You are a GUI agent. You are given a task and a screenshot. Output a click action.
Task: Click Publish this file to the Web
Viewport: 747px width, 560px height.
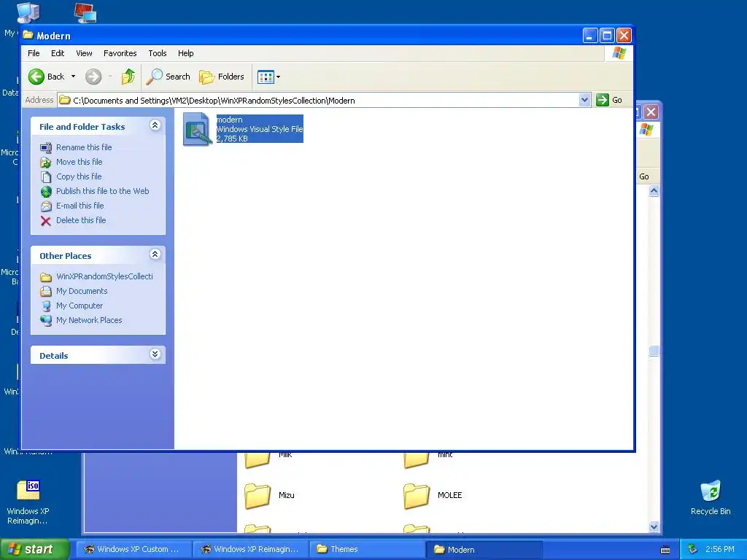pos(102,191)
